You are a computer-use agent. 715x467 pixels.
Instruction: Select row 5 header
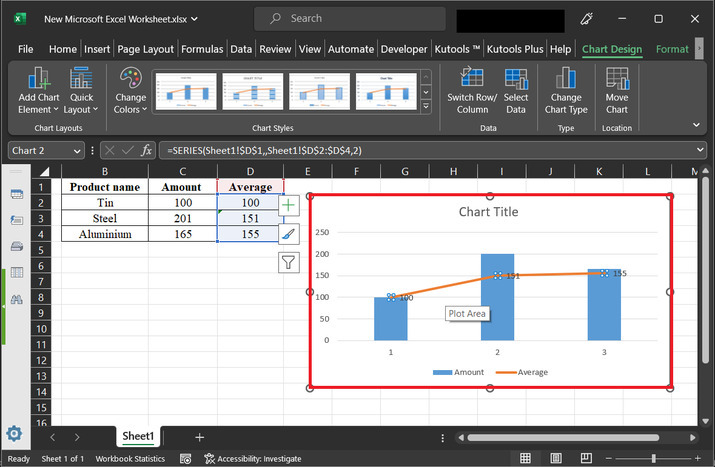coord(41,250)
